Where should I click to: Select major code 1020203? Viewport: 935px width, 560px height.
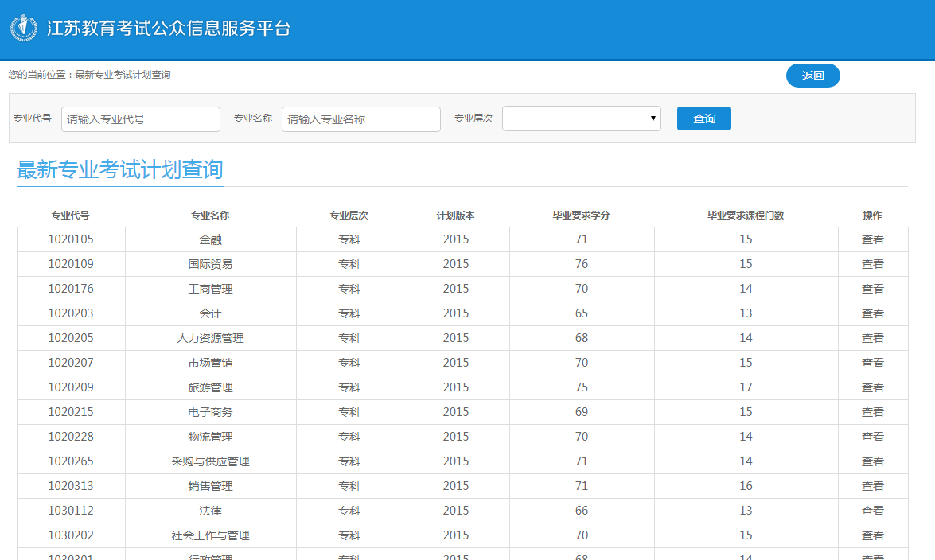(71, 313)
